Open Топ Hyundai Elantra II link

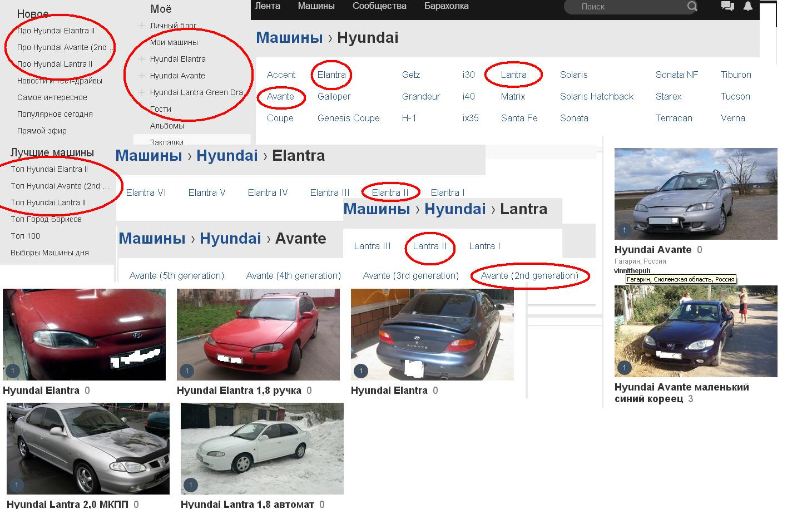point(49,169)
